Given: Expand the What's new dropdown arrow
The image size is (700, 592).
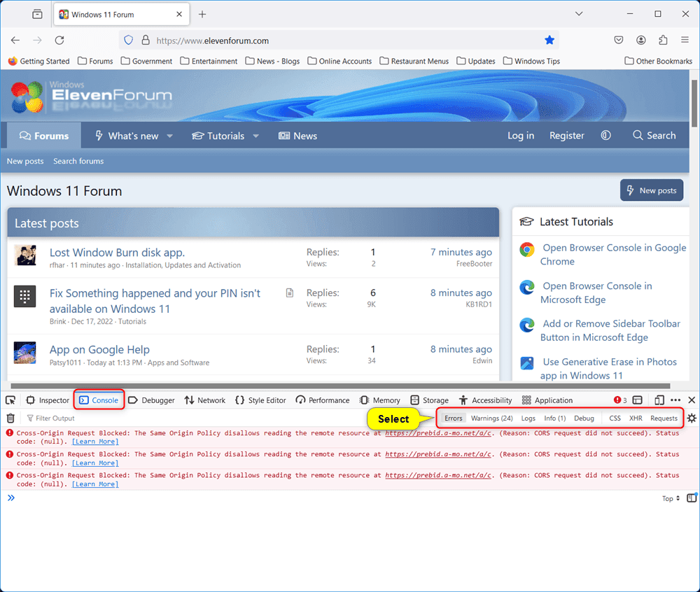Looking at the screenshot, I should click(x=169, y=136).
